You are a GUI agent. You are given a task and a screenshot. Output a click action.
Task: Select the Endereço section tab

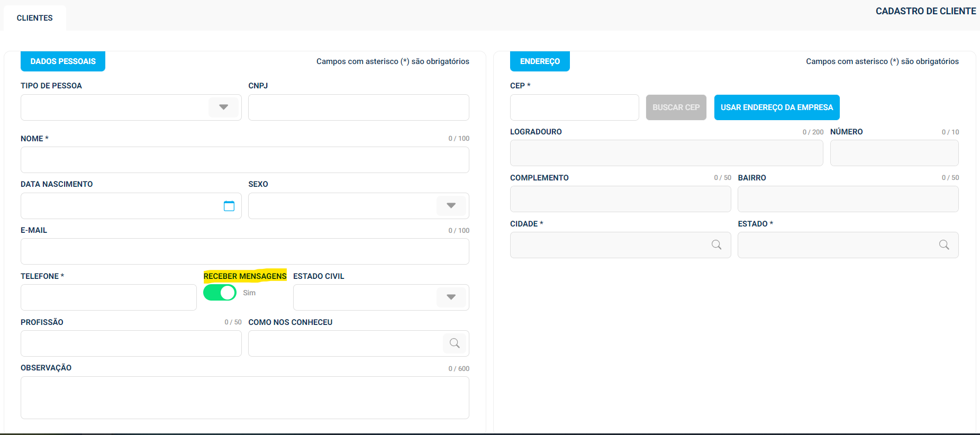(x=540, y=61)
